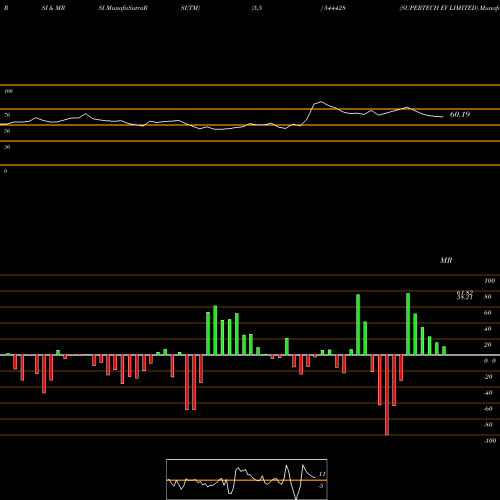Click the 100 label on MR axis
Image resolution: width=500 pixels, height=500 pixels.
(490, 281)
